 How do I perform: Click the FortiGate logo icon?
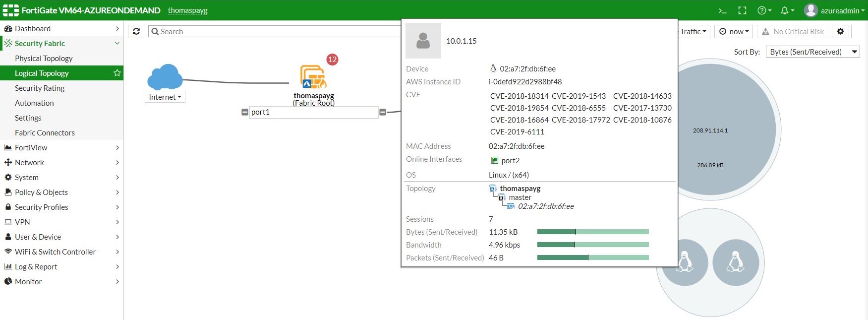(11, 10)
